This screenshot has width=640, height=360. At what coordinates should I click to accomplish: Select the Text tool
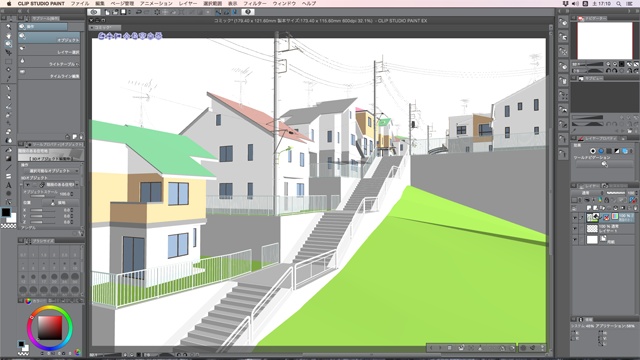(8, 185)
